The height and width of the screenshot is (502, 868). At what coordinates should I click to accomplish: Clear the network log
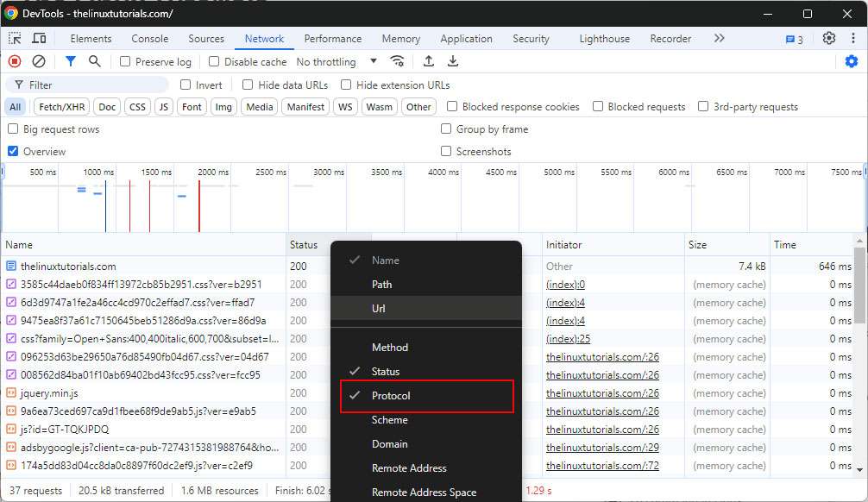[x=39, y=61]
